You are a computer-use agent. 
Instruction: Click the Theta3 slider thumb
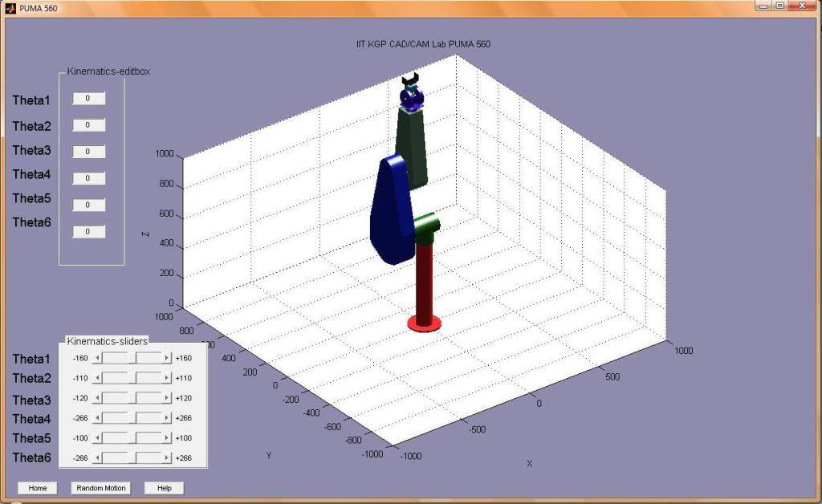132,398
